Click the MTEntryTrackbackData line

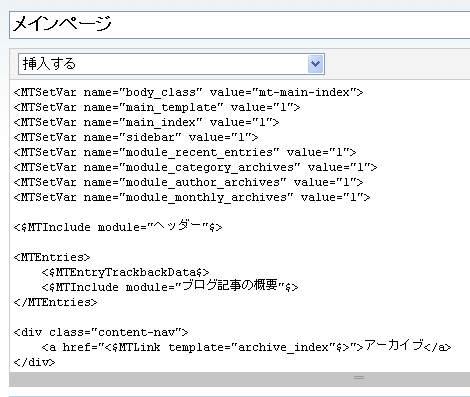(125, 272)
